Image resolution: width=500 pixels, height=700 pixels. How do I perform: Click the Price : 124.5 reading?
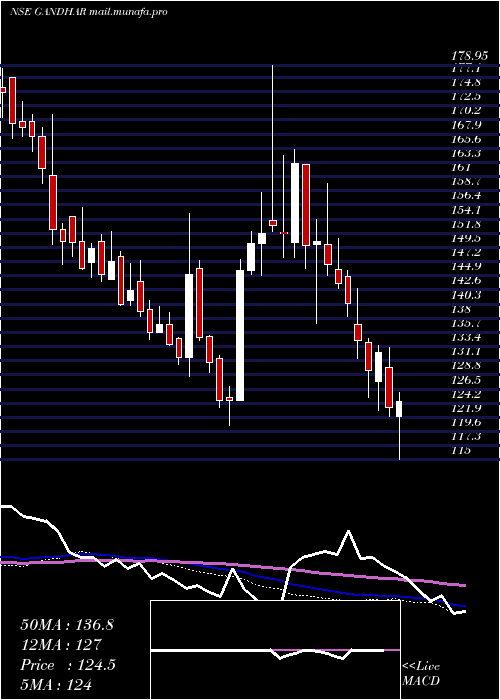68,665
